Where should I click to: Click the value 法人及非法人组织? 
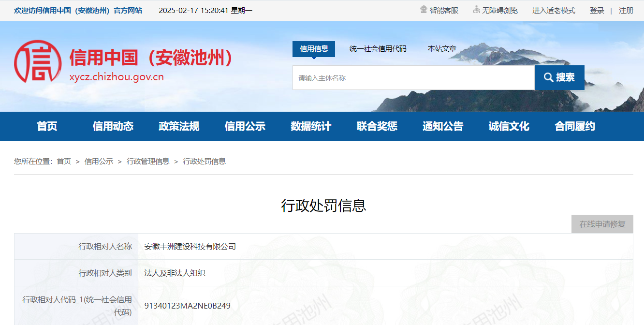point(175,273)
